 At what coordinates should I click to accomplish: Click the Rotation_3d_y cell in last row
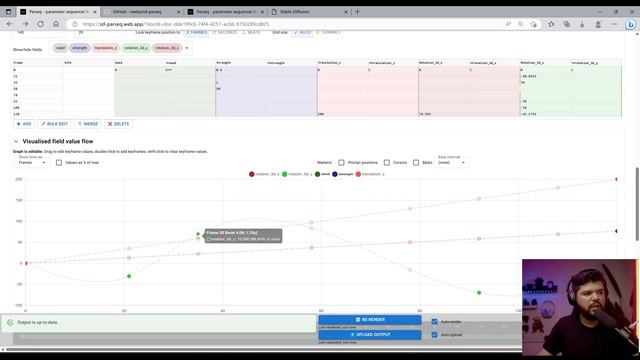(x=545, y=114)
